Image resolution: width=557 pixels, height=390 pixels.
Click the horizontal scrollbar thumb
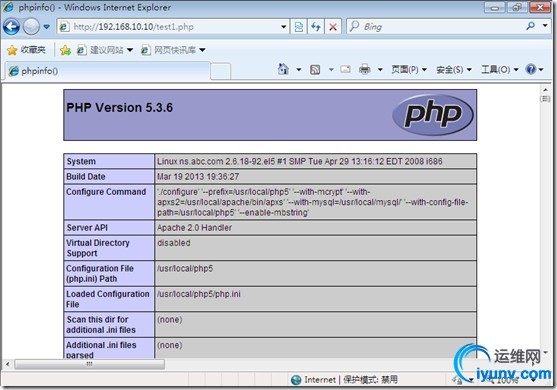[90, 364]
